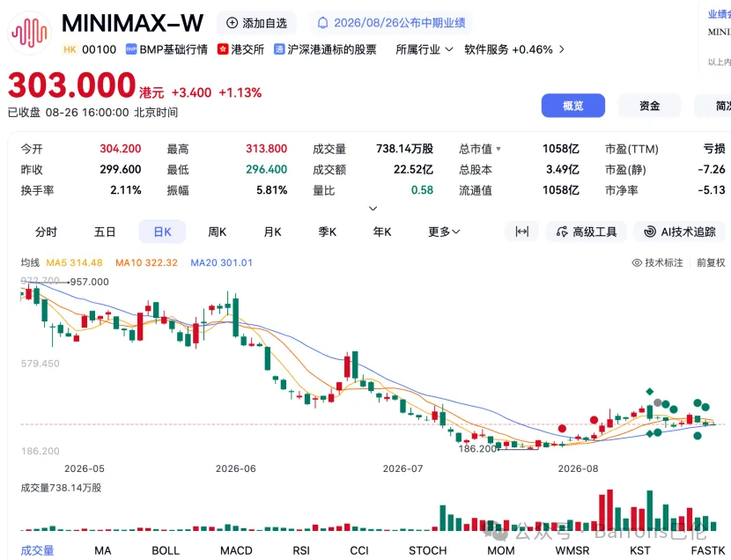This screenshot has height=560, width=731.
Task: Click the bell icon for earnings notice
Action: [x=322, y=23]
